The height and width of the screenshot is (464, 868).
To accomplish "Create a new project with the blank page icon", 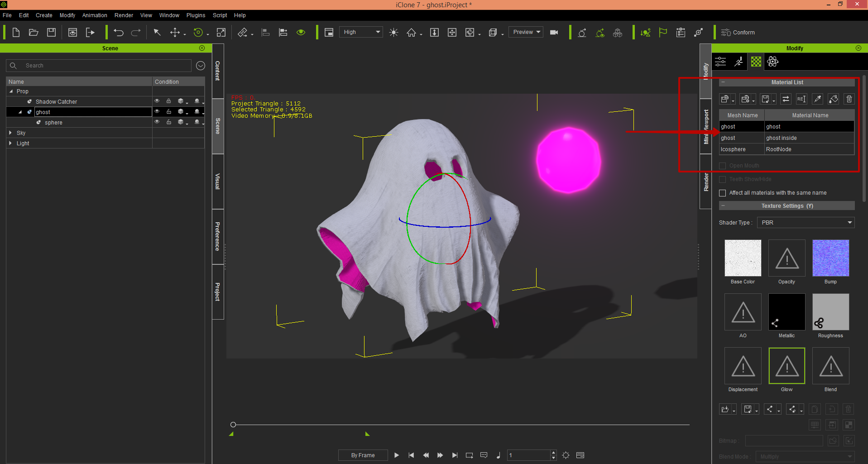I will point(16,32).
